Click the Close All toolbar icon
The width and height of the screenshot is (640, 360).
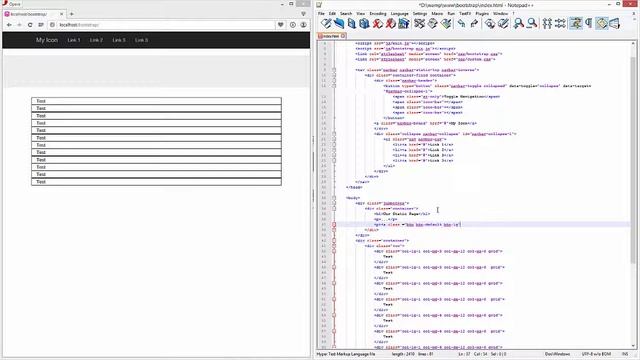click(x=390, y=24)
